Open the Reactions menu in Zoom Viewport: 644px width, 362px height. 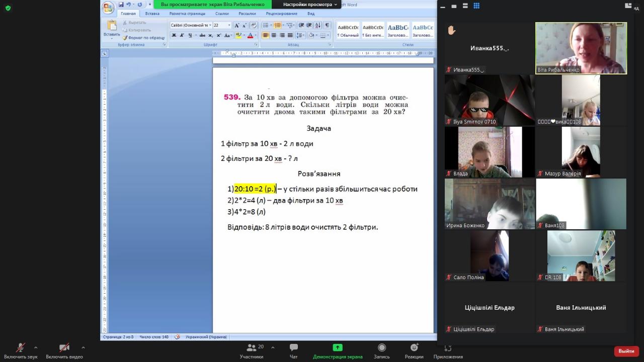pos(414,350)
